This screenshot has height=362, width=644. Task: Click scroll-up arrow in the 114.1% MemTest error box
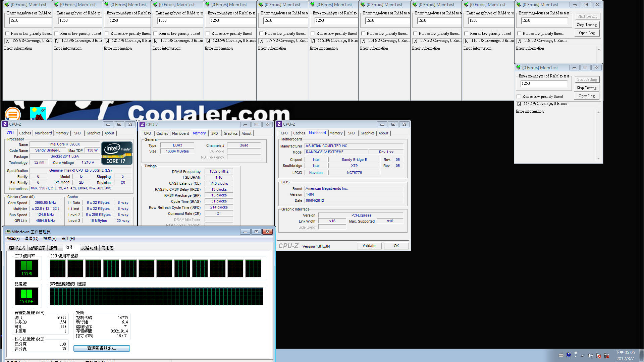[x=598, y=112]
